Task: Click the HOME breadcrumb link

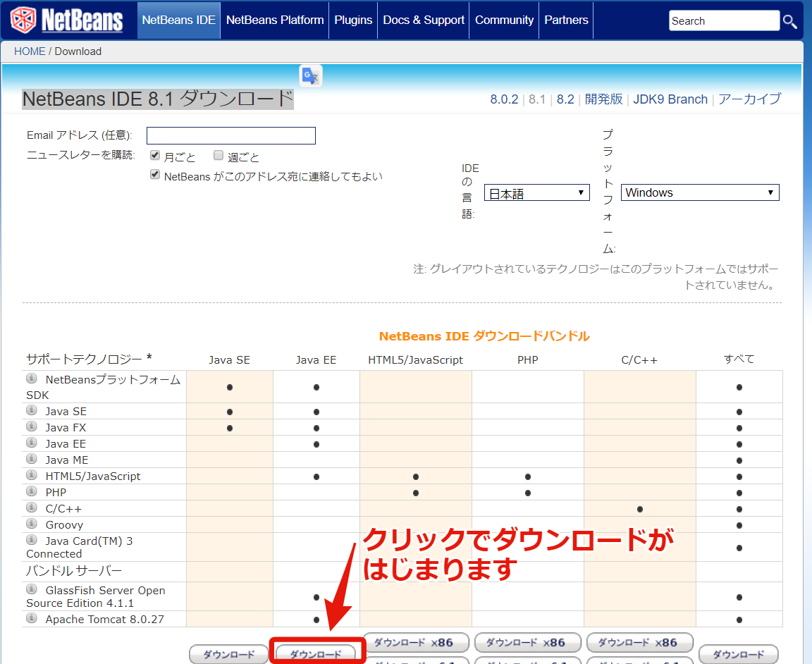Action: [30, 51]
